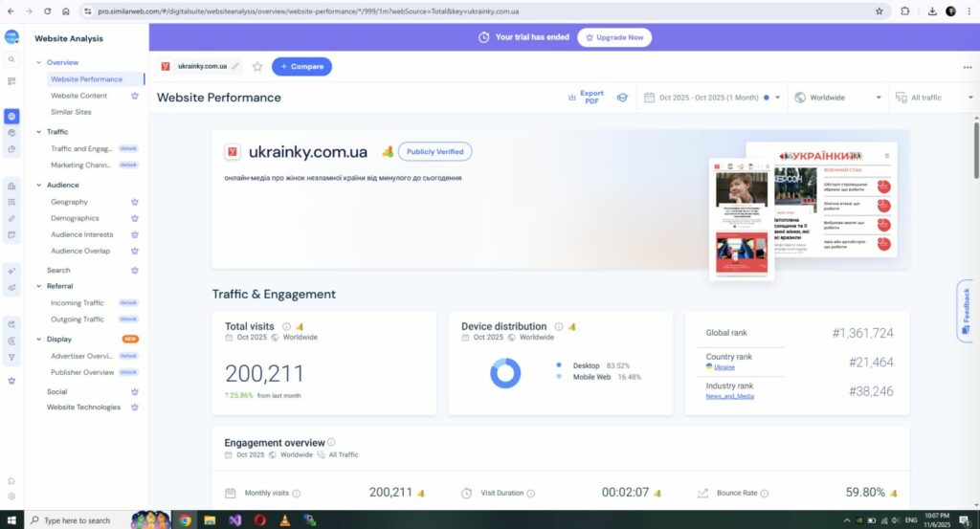
Task: Click the VLC icon in the taskbar
Action: tap(284, 520)
